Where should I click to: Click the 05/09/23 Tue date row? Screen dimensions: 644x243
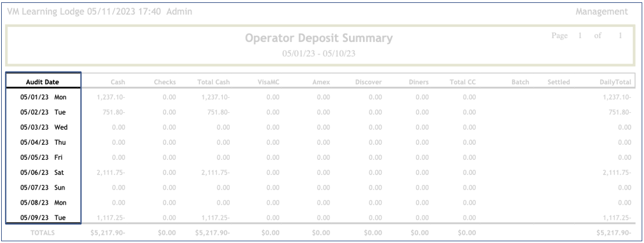pyautogui.click(x=43, y=217)
